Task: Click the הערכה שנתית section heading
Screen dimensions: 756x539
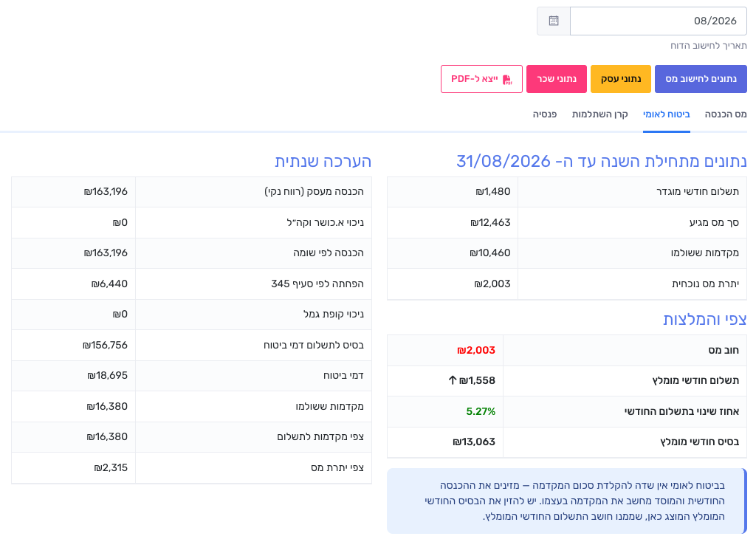Action: (x=323, y=161)
